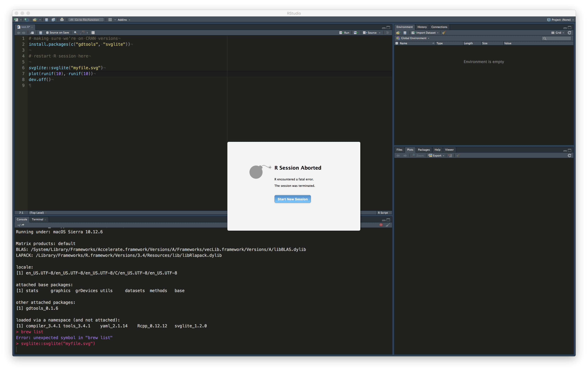Open the Global Environment dropdown

pos(414,38)
